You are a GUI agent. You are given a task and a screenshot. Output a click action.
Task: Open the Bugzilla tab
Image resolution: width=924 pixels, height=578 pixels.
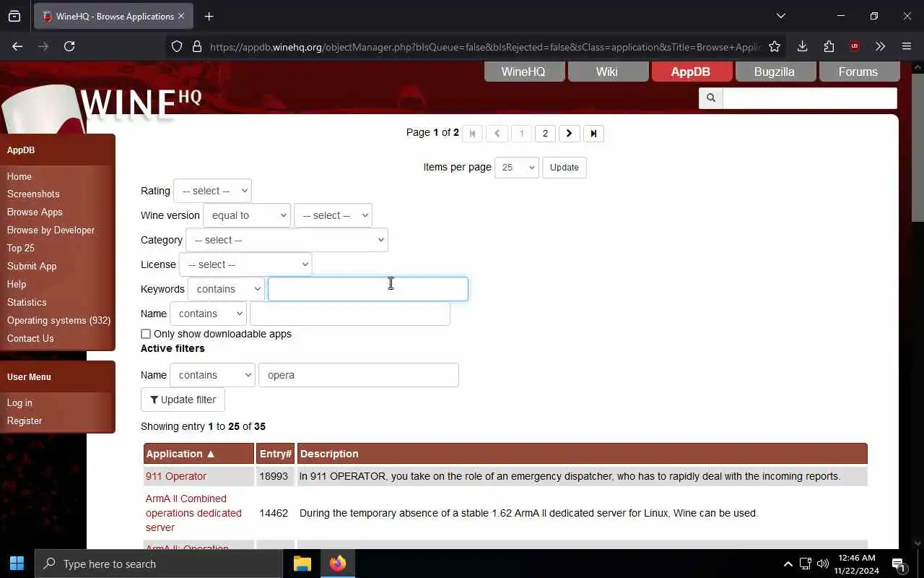click(775, 72)
